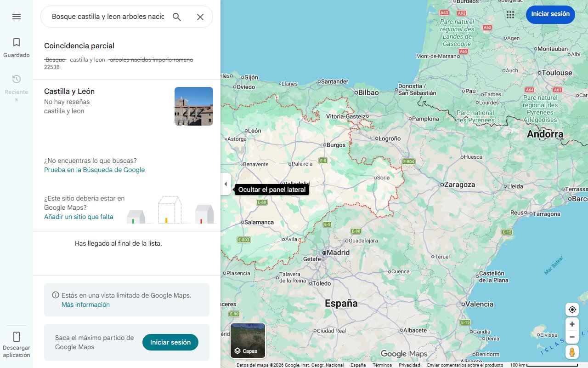Open the Google apps grid

[510, 14]
